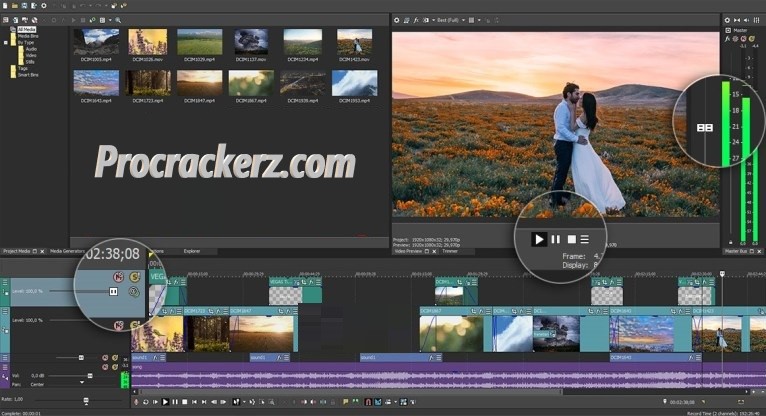Toggle auto ripple icon
Screen dimensions: 766x416
point(388,402)
